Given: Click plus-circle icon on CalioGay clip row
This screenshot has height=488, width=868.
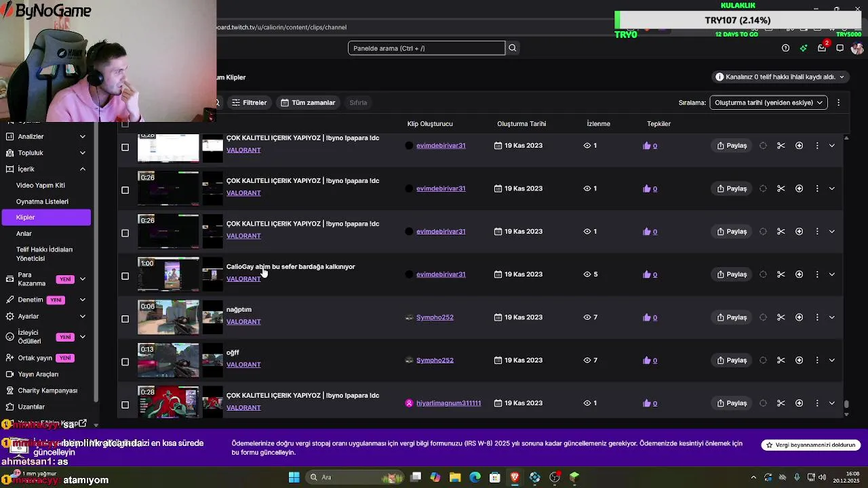Looking at the screenshot, I should [x=799, y=274].
